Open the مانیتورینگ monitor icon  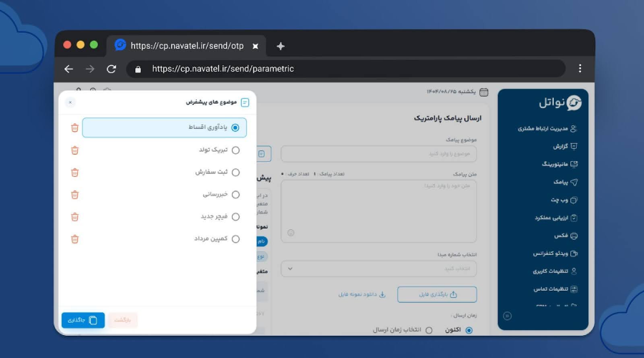click(574, 165)
